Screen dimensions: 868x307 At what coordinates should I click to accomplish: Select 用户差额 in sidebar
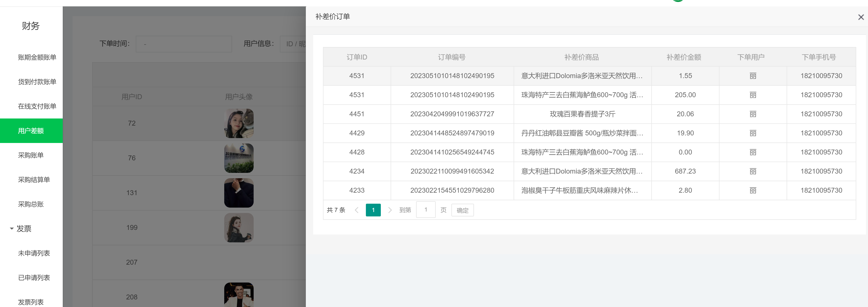[31, 131]
